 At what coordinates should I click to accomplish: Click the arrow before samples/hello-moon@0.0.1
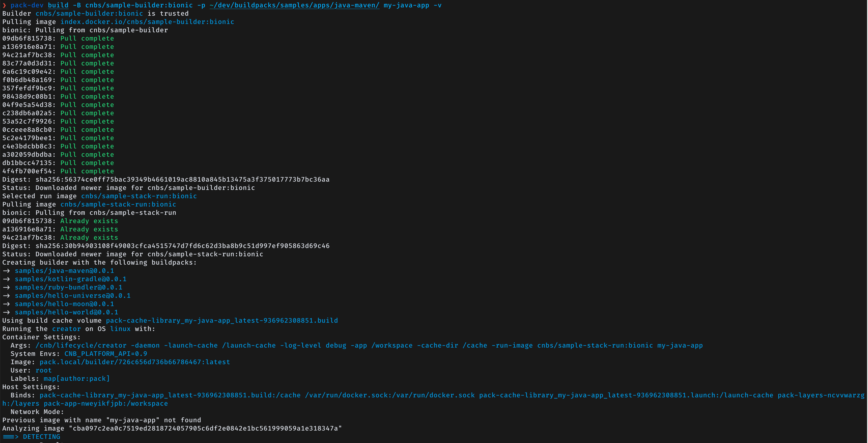pyautogui.click(x=6, y=304)
